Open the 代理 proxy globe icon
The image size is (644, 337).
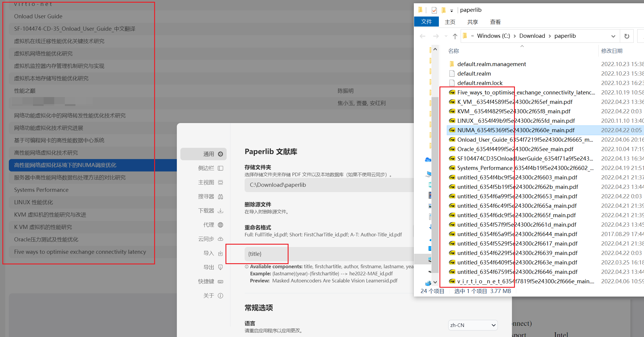pos(220,225)
